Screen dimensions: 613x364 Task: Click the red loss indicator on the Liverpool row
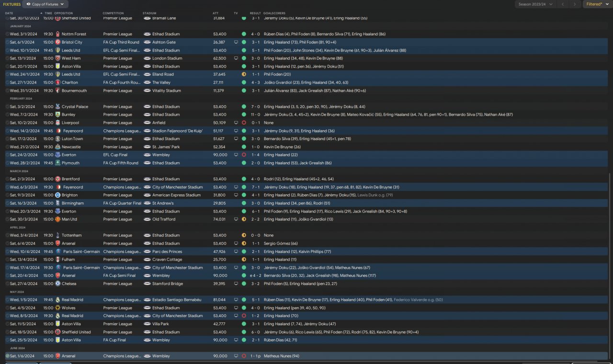pos(244,123)
